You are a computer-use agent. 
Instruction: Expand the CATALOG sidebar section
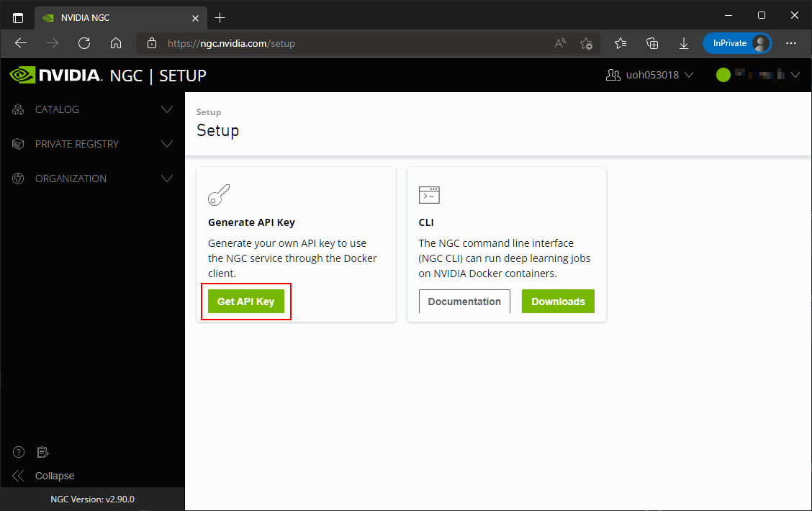click(x=92, y=109)
